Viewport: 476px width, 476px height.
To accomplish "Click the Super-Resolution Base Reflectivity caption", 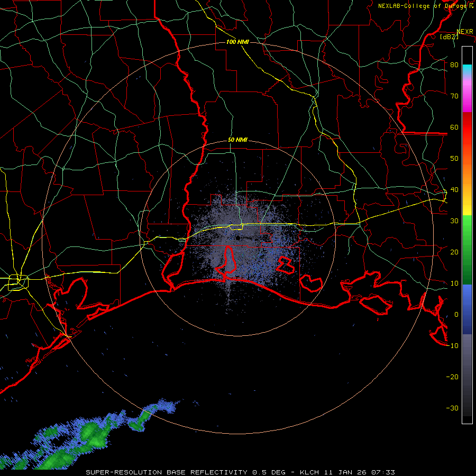I will click(x=241, y=472).
